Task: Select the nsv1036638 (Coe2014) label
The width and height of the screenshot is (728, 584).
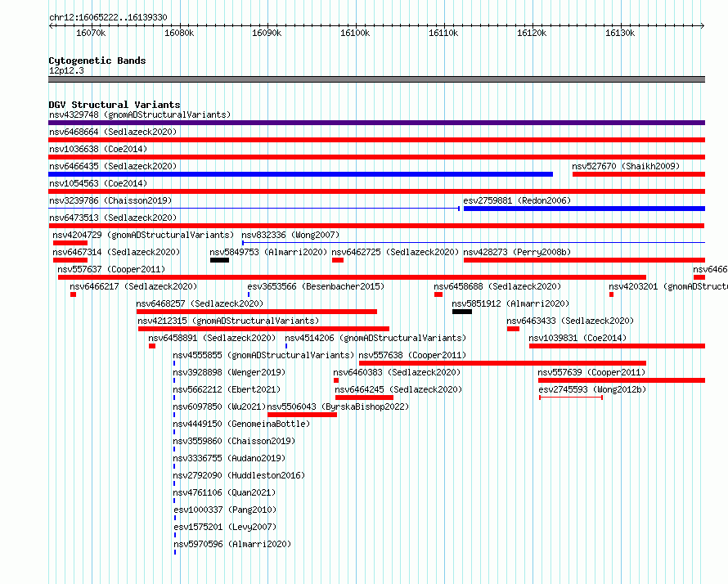Action: [x=98, y=149]
